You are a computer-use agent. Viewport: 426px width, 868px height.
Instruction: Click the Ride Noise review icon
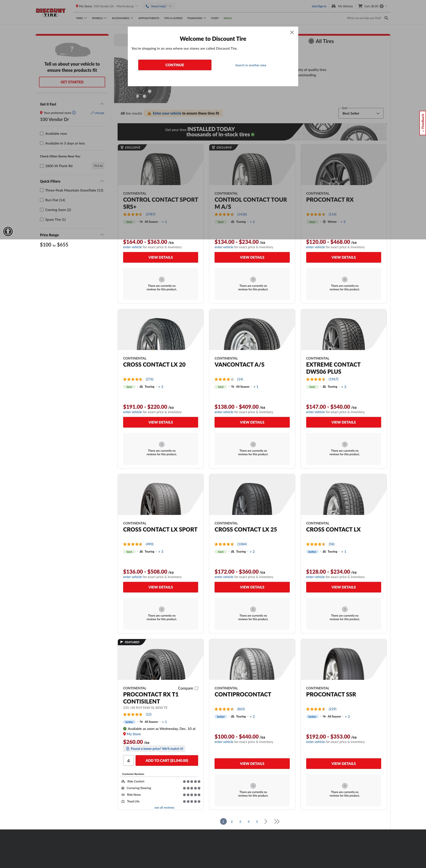(x=123, y=795)
